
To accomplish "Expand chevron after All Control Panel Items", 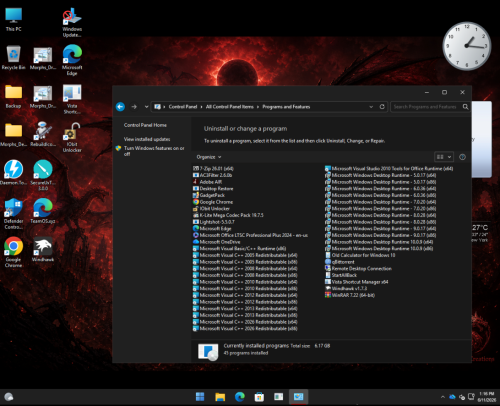I will (258, 107).
